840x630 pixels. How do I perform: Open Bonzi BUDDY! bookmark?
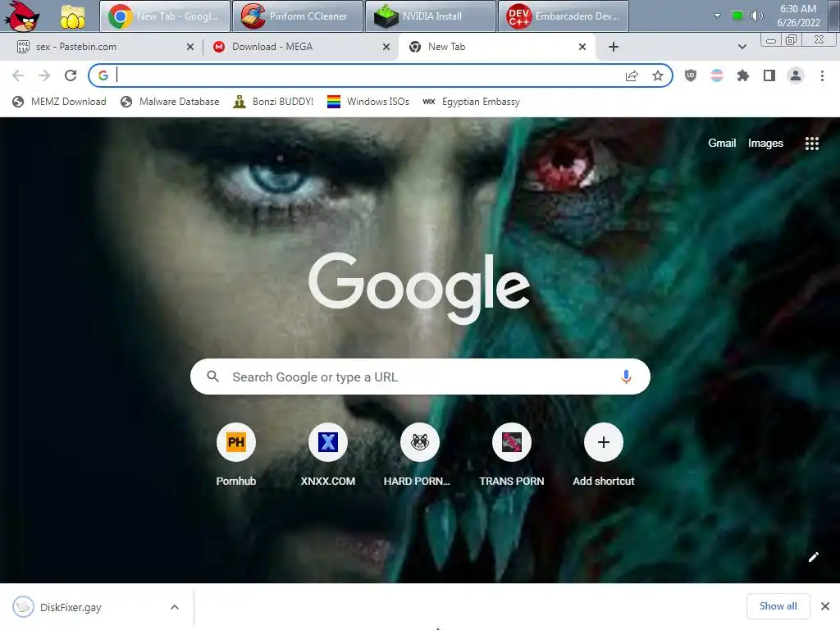tap(273, 102)
